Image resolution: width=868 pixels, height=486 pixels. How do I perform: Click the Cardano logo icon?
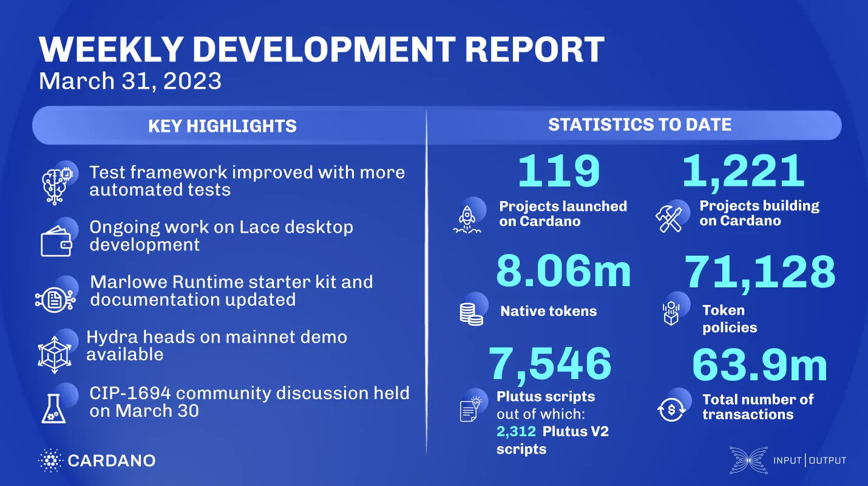tap(50, 460)
